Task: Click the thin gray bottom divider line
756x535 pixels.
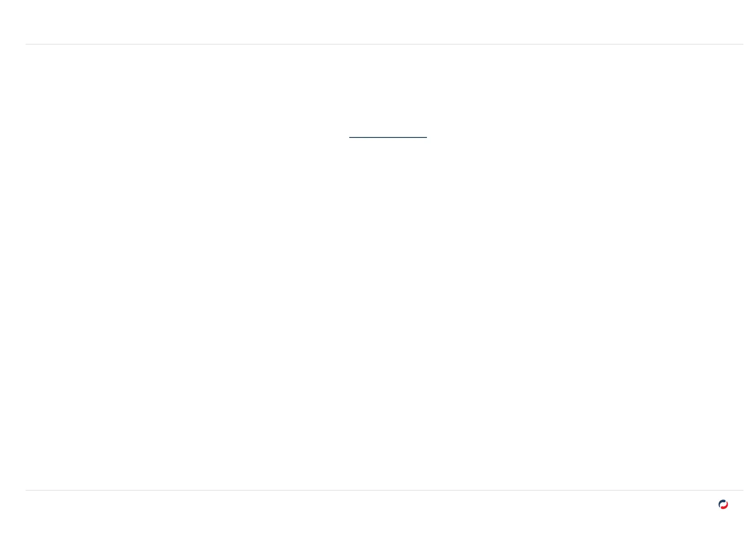Action: pyautogui.click(x=384, y=490)
